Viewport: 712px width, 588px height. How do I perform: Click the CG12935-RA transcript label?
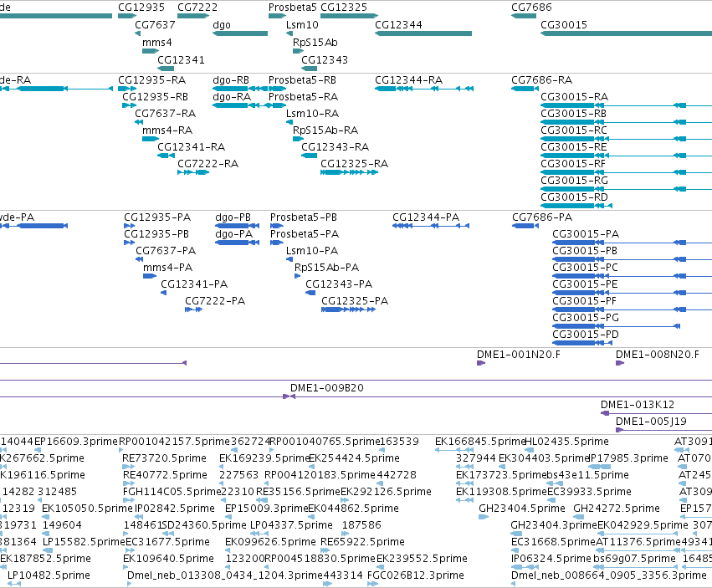coord(152,80)
